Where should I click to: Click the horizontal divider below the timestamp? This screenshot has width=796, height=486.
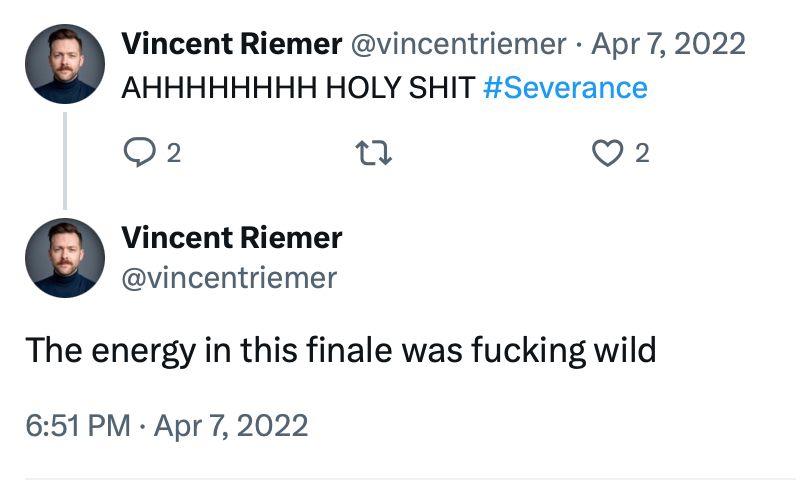[400, 479]
